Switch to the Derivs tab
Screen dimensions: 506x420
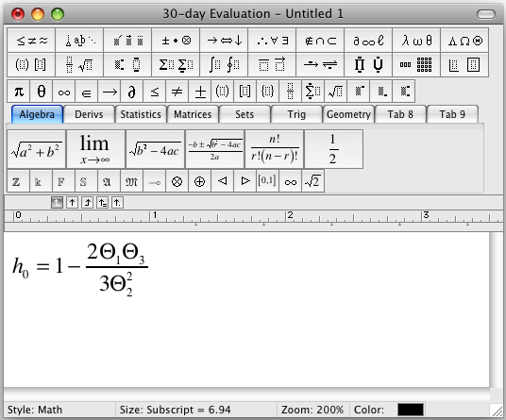(89, 114)
